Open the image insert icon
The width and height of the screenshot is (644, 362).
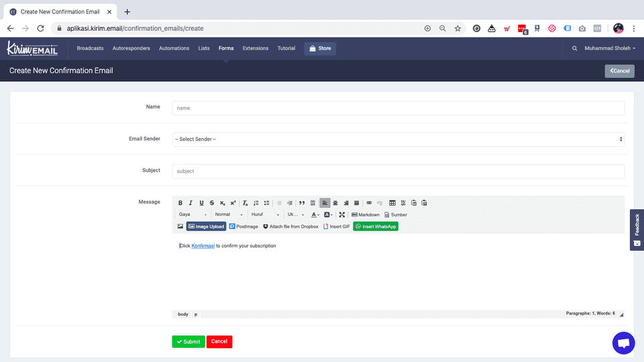click(180, 227)
